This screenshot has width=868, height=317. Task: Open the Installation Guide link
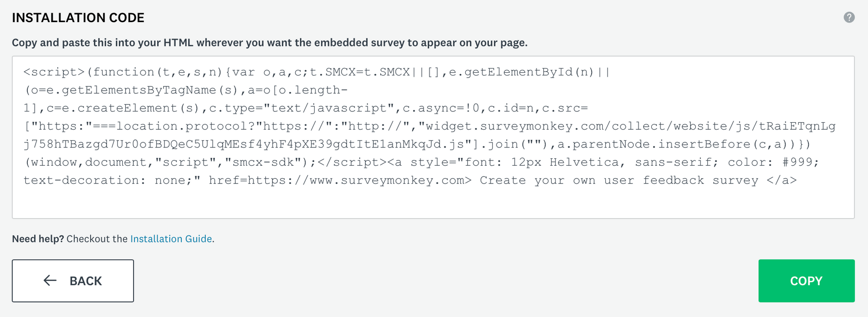pos(171,239)
